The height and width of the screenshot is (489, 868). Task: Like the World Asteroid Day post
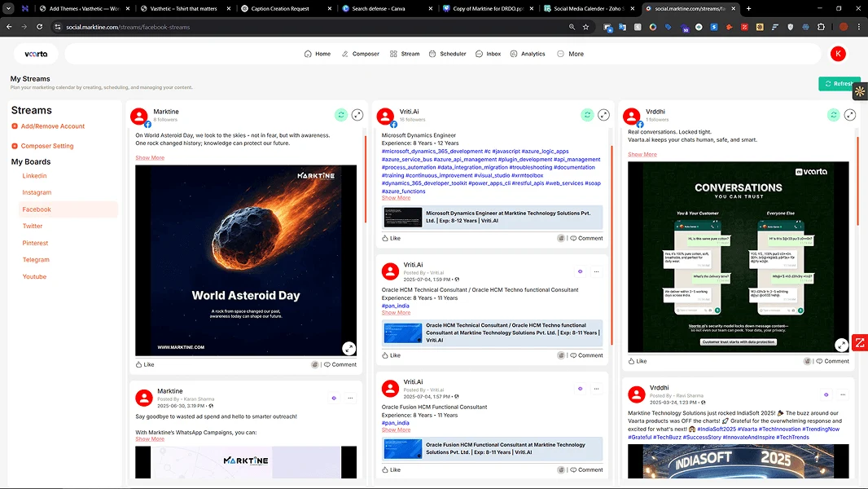(x=145, y=364)
